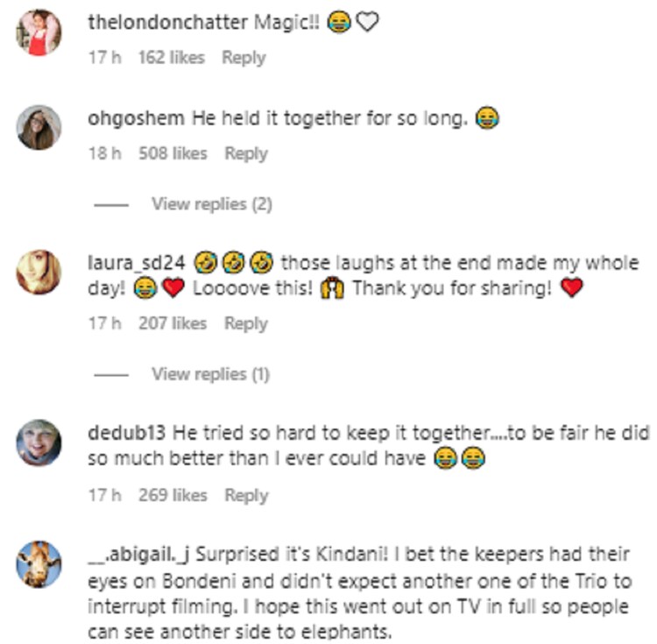Visit the dedub13 username link
657x644 pixels.
point(129,433)
